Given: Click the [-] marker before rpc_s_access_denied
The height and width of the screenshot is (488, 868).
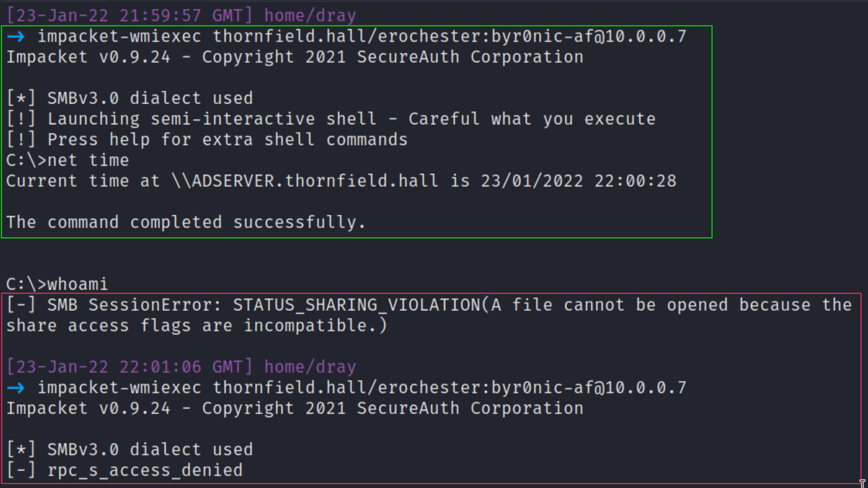Looking at the screenshot, I should [x=21, y=471].
